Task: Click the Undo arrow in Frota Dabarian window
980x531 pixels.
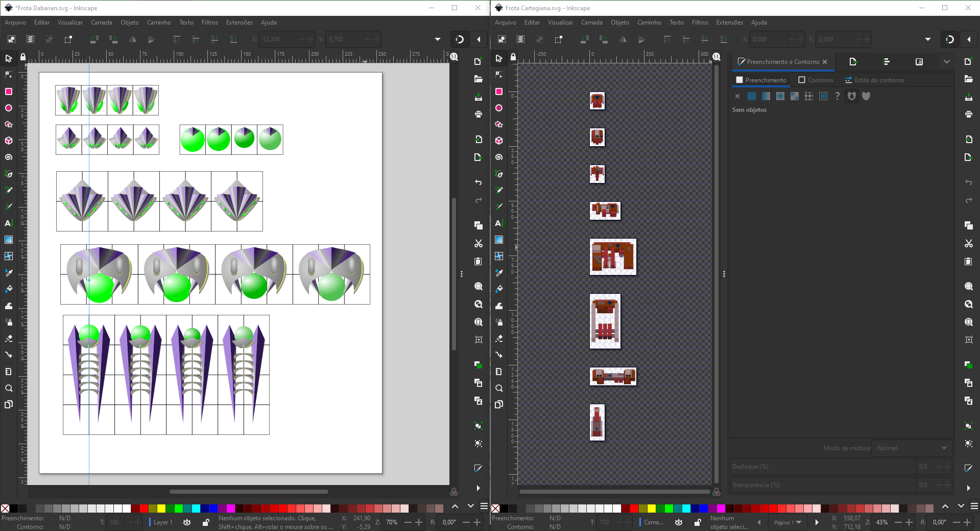Action: coord(478,182)
